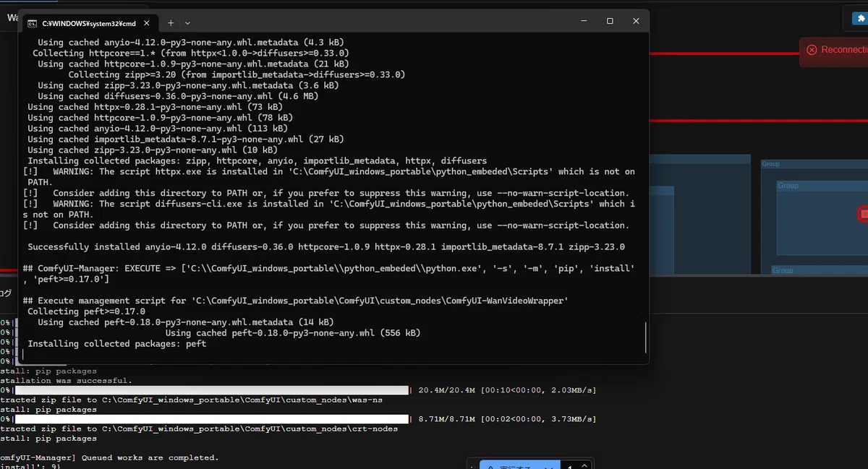Select the lower Group header below nested group
This screenshot has height=469, width=868.
coord(783,270)
